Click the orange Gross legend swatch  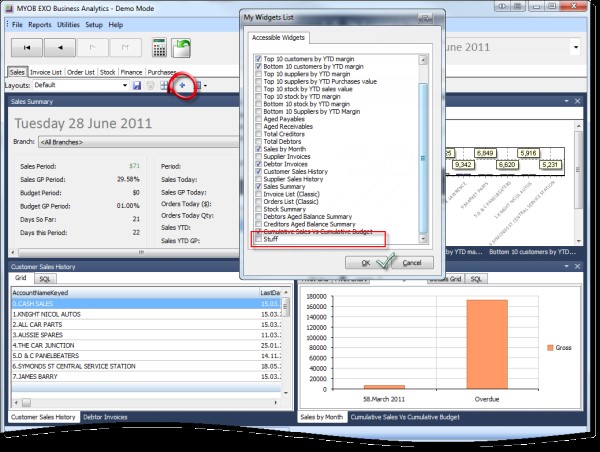550,348
